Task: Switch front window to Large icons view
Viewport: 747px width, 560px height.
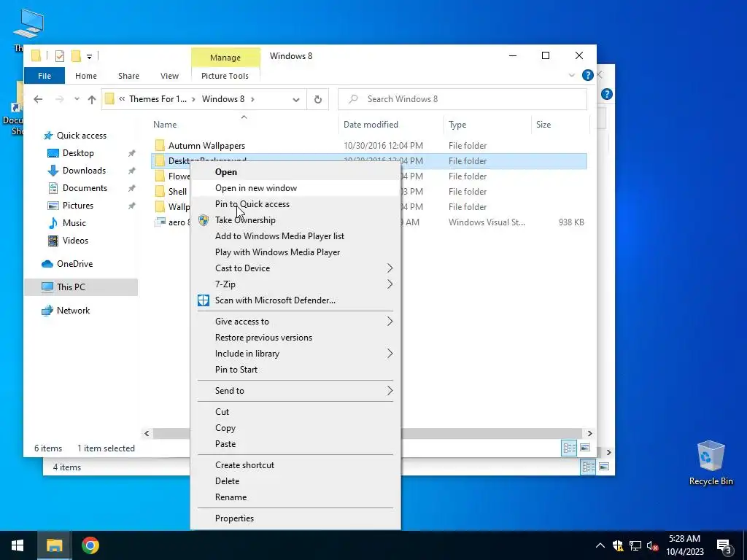Action: point(585,448)
